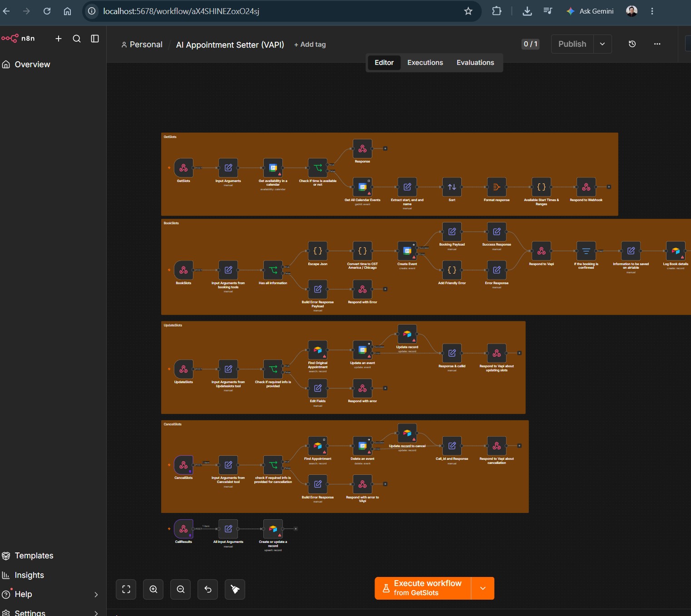Image resolution: width=691 pixels, height=616 pixels.
Task: Tidy up the workflow nodes
Action: coord(235,589)
